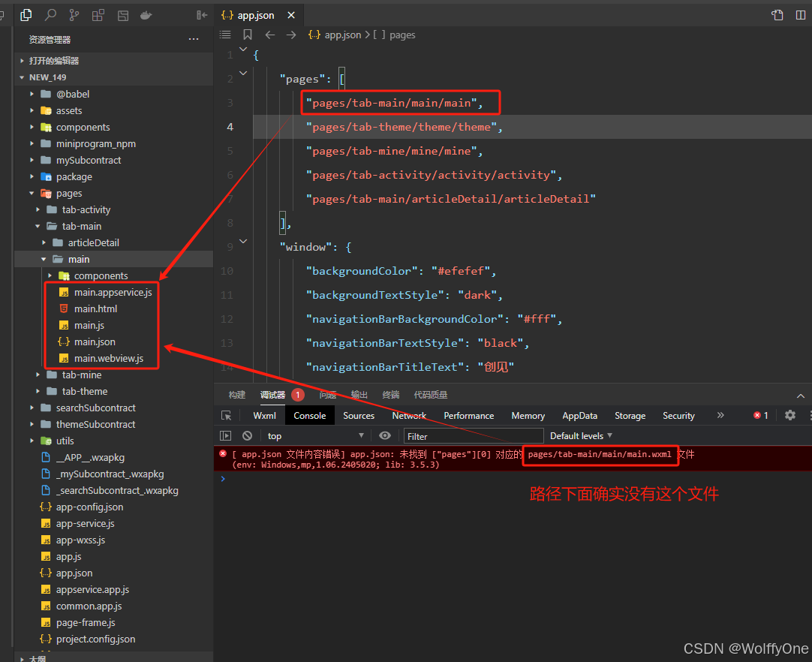Click the pages breadcrumb segment
The image size is (812, 662).
tap(402, 35)
